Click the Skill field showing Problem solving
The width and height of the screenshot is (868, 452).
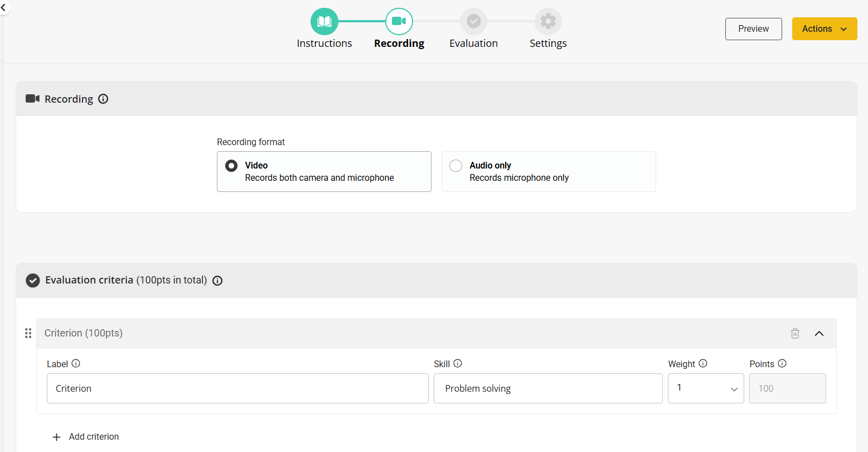[547, 388]
